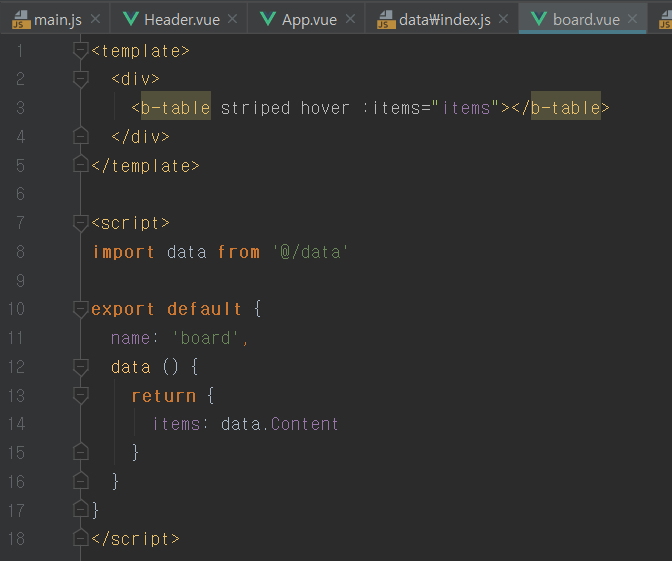Close the main.js tab
Image resolution: width=672 pixels, height=561 pixels.
pos(96,19)
